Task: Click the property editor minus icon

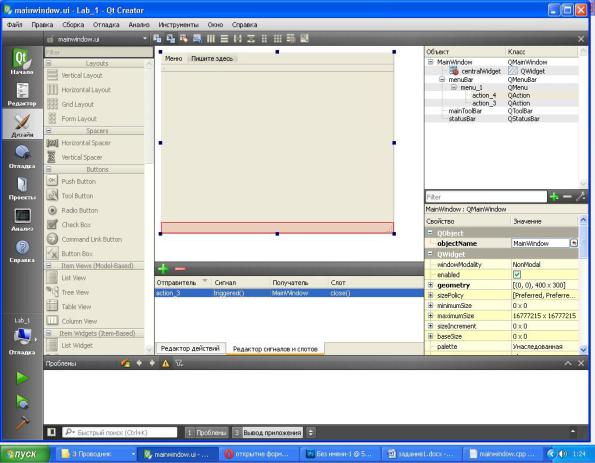Action: (x=567, y=197)
